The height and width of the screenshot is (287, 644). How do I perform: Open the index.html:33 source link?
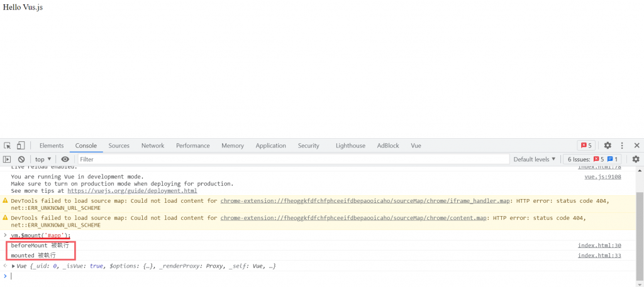(599, 256)
